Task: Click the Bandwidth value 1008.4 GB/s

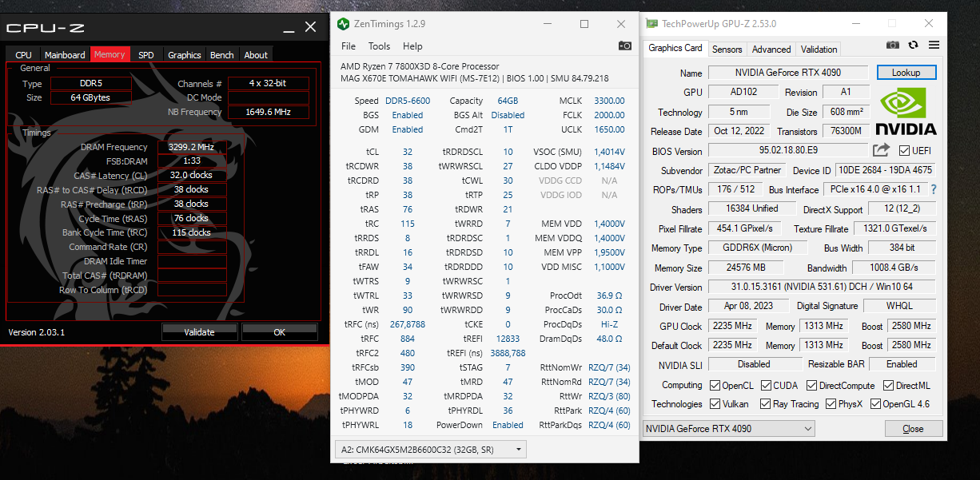Action: click(x=894, y=268)
